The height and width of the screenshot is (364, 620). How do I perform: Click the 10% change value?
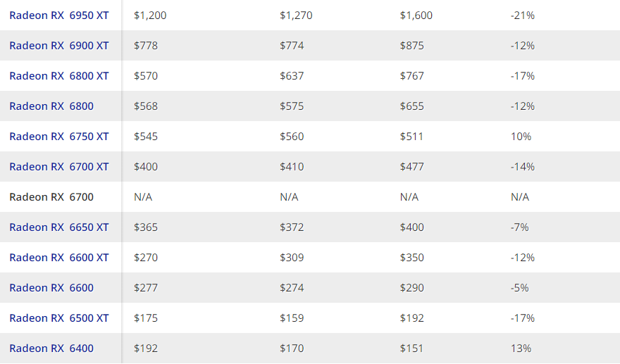(x=521, y=137)
